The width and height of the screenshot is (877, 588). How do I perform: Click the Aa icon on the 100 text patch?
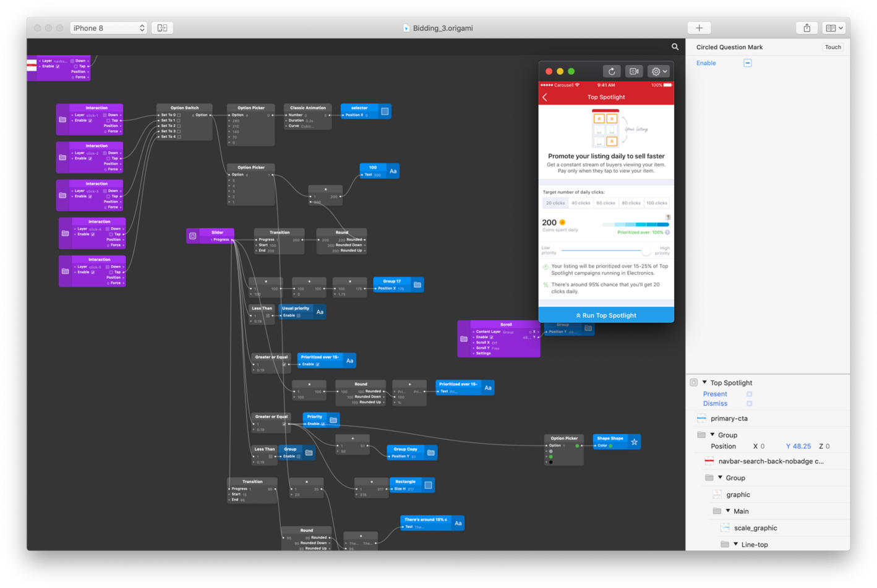coord(393,171)
